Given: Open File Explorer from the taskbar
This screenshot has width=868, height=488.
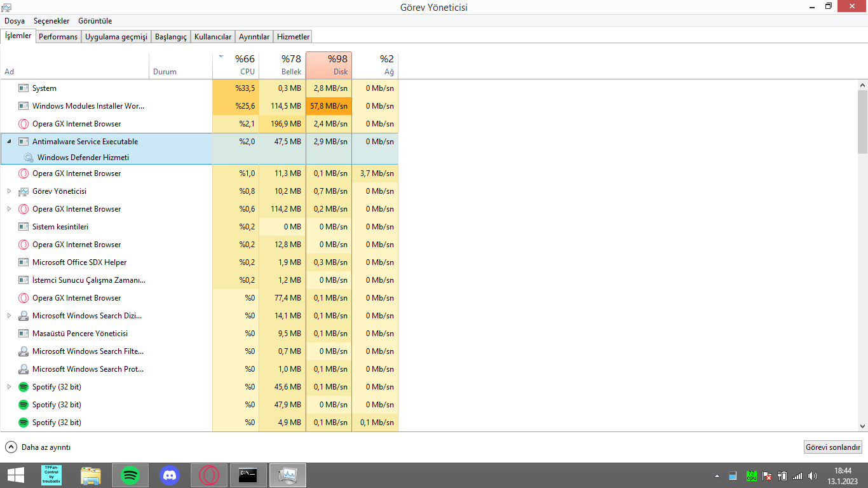Looking at the screenshot, I should (x=91, y=475).
